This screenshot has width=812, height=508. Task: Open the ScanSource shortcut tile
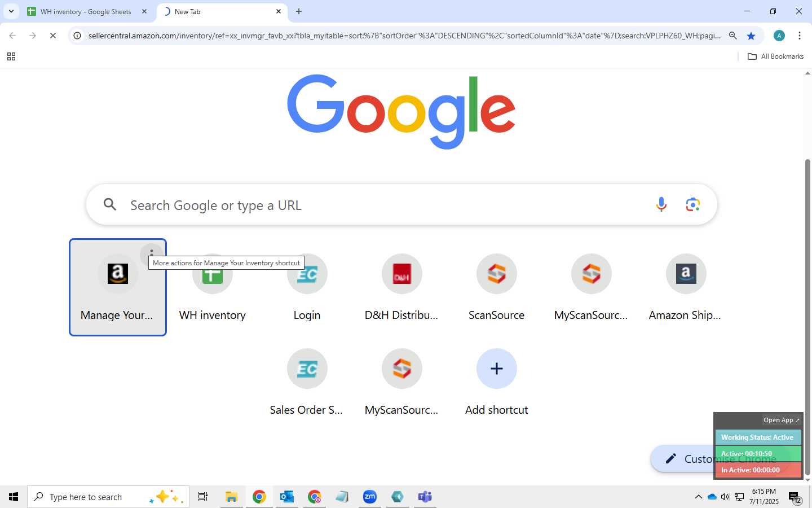pyautogui.click(x=496, y=287)
